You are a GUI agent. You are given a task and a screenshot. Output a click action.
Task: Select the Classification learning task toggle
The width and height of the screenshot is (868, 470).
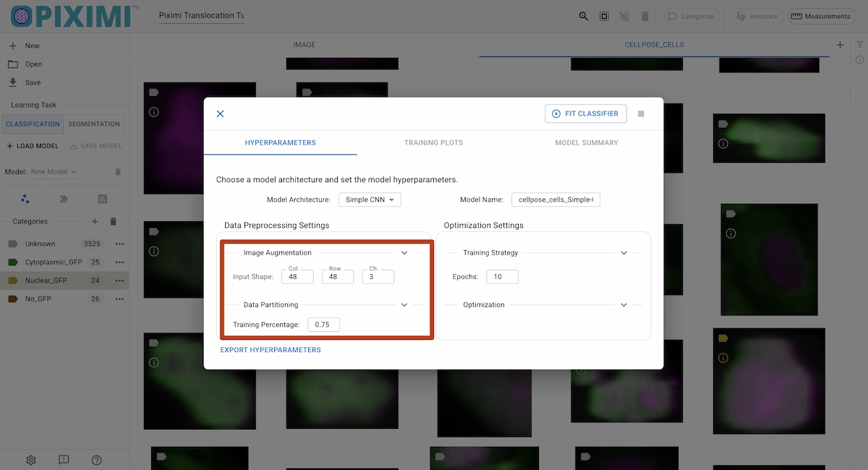(x=33, y=124)
